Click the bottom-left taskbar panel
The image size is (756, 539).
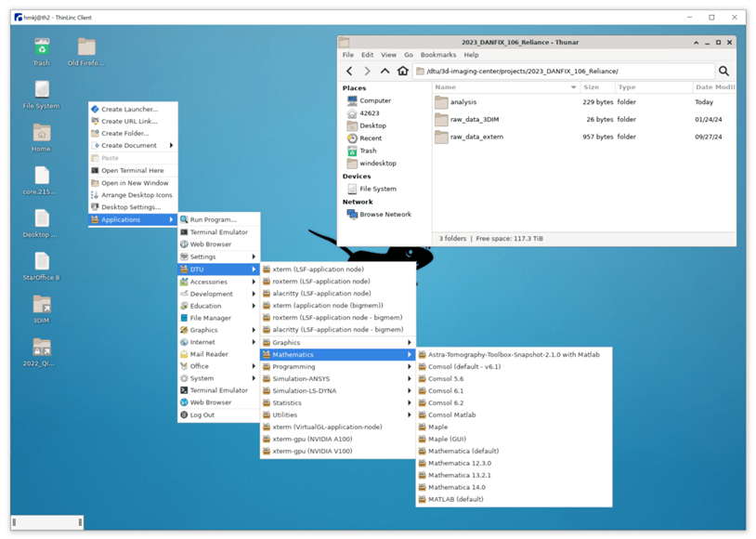(x=47, y=522)
